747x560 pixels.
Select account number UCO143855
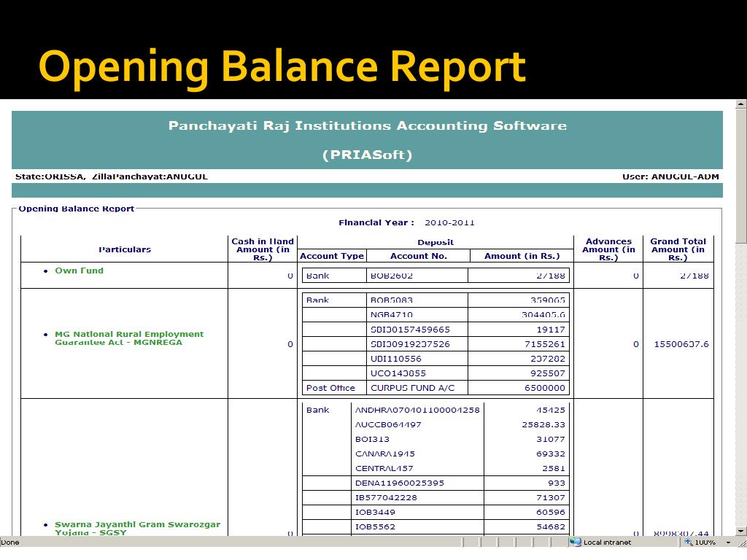click(x=398, y=373)
